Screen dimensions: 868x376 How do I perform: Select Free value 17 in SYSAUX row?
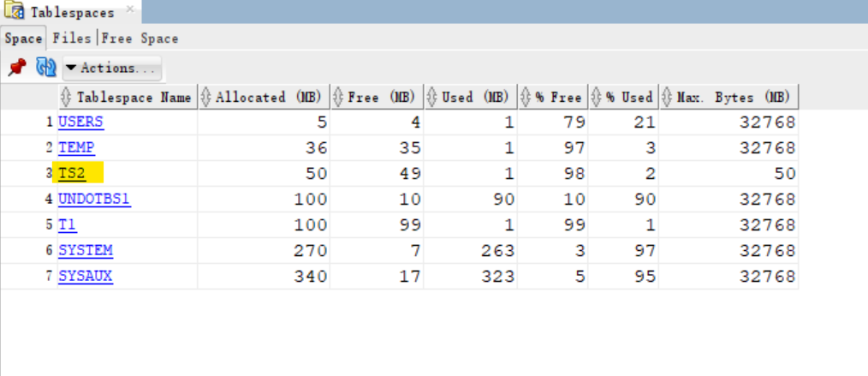(410, 276)
